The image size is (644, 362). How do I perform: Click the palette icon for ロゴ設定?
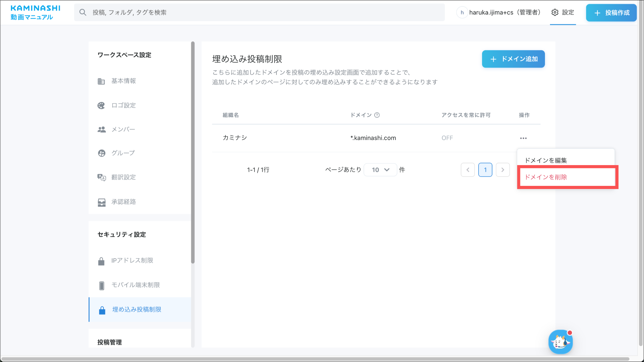[101, 105]
